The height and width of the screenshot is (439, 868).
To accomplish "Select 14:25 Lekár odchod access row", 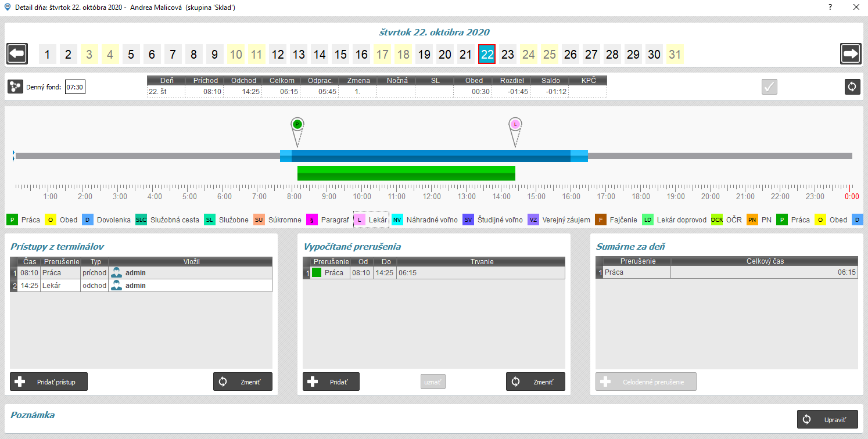I will point(141,286).
